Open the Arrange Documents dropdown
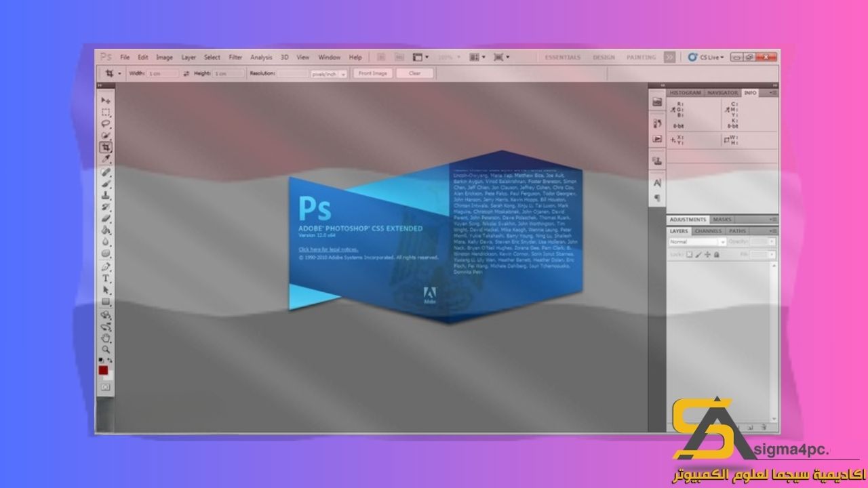The height and width of the screenshot is (488, 868). click(477, 58)
